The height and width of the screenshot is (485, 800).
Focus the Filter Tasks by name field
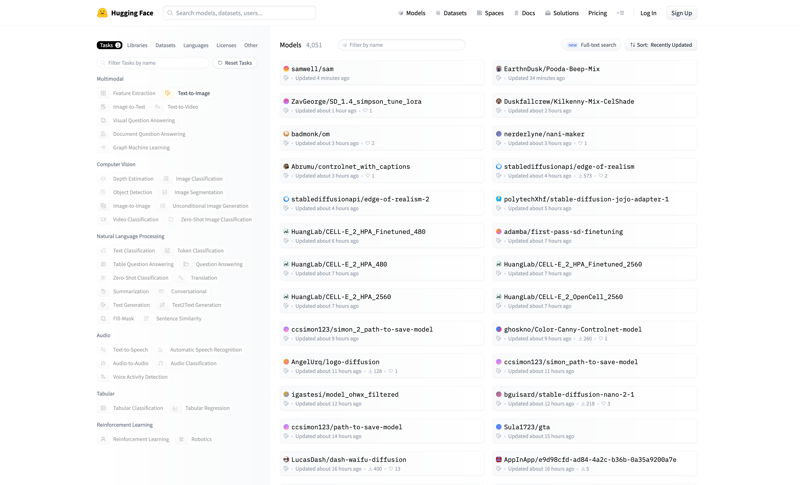153,63
